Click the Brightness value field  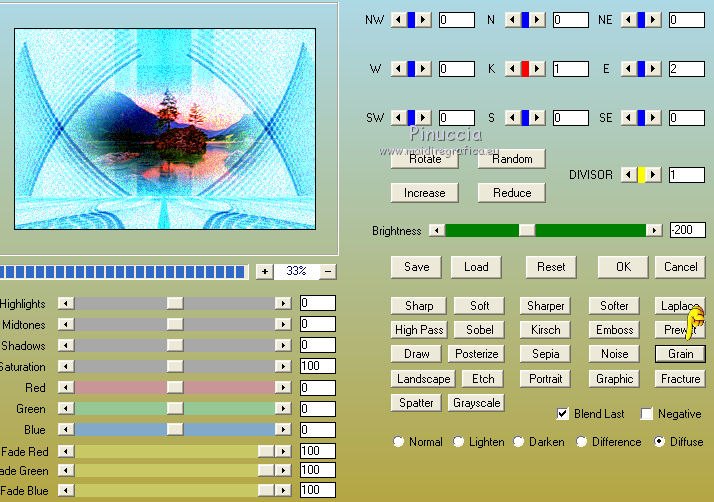pos(688,230)
